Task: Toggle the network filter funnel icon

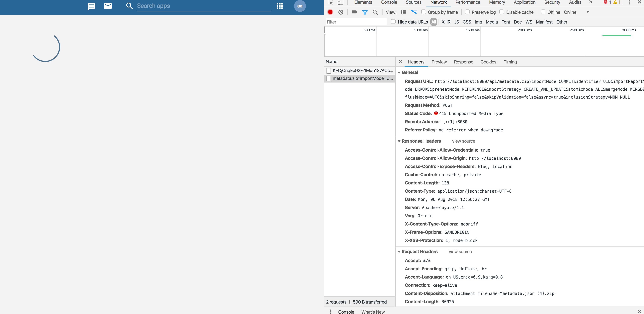Action: point(365,12)
